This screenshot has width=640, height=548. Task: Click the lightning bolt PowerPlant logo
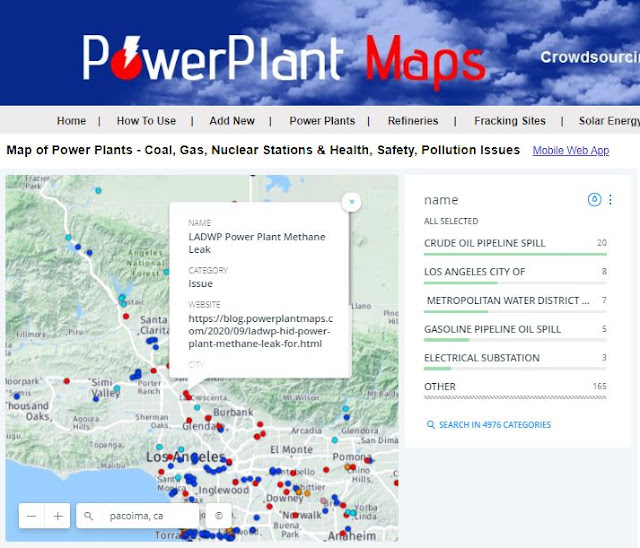[127, 58]
